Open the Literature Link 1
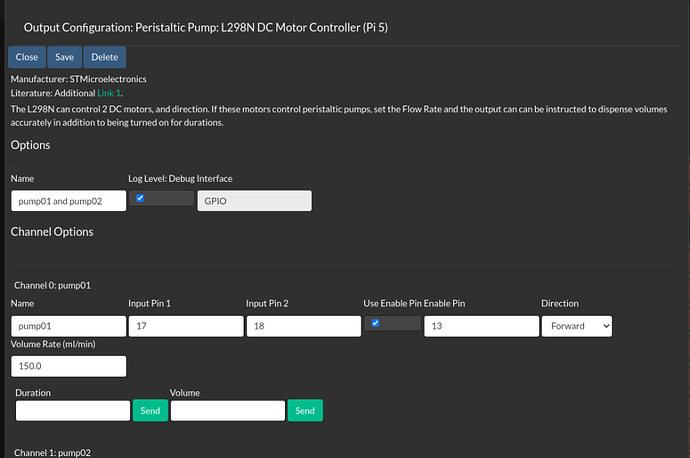Image resolution: width=690 pixels, height=458 pixels. coord(109,93)
